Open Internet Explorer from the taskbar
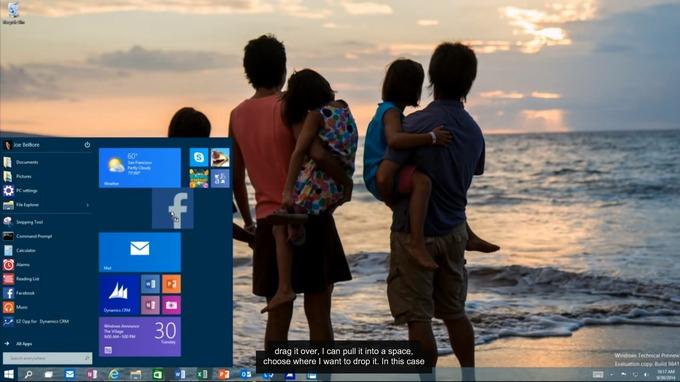Image resolution: width=680 pixels, height=382 pixels. tap(114, 374)
